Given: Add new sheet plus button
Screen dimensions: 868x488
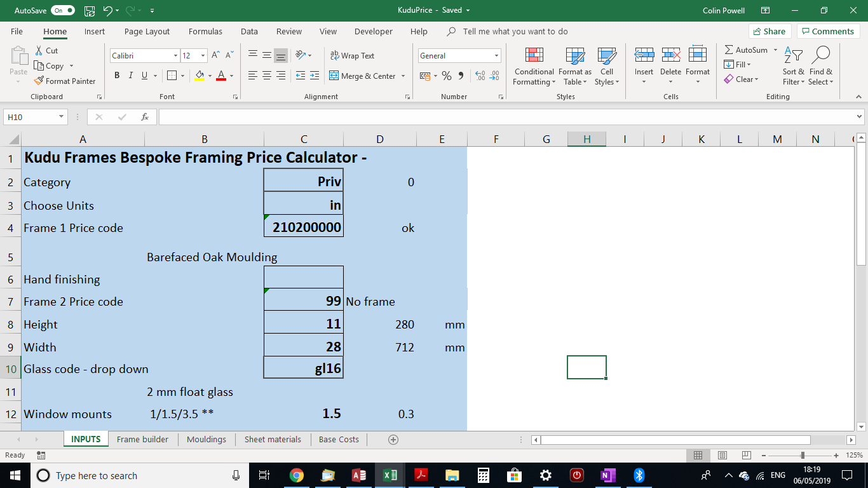Looking at the screenshot, I should [x=393, y=439].
